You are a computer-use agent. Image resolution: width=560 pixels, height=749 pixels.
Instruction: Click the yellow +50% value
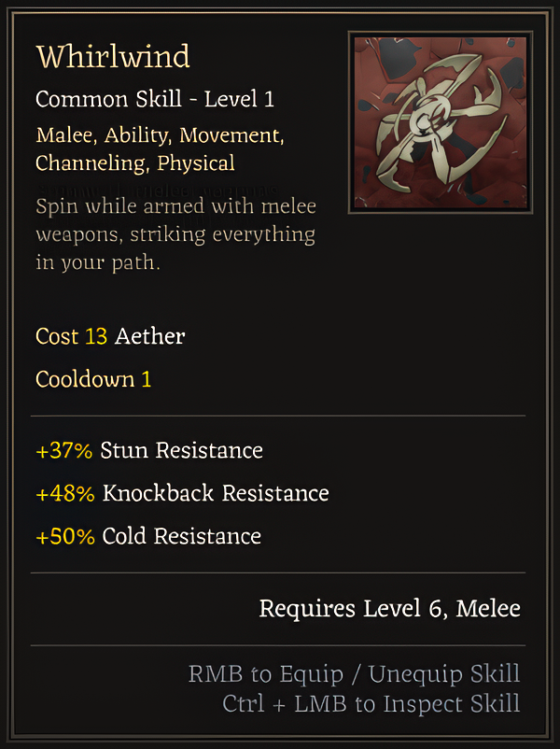coord(65,536)
